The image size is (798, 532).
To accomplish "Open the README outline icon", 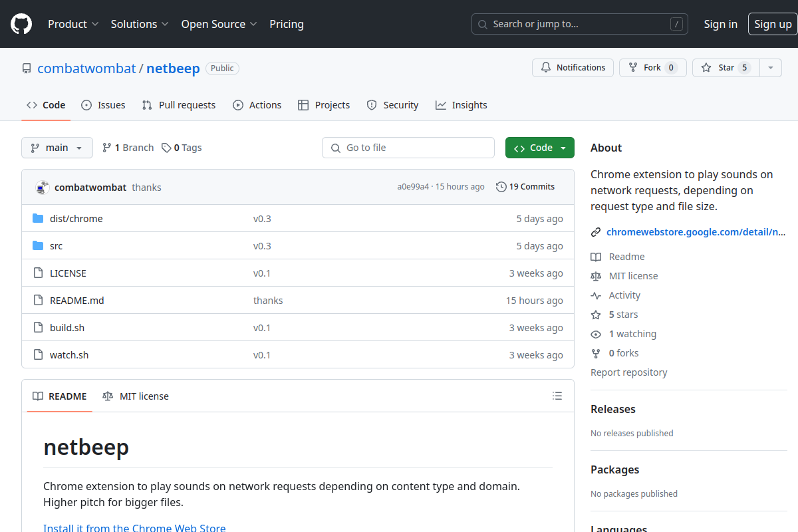I will (557, 396).
